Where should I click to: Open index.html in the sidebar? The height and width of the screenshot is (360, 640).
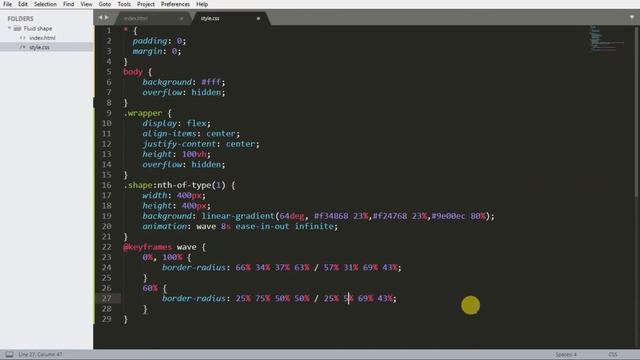[x=42, y=38]
